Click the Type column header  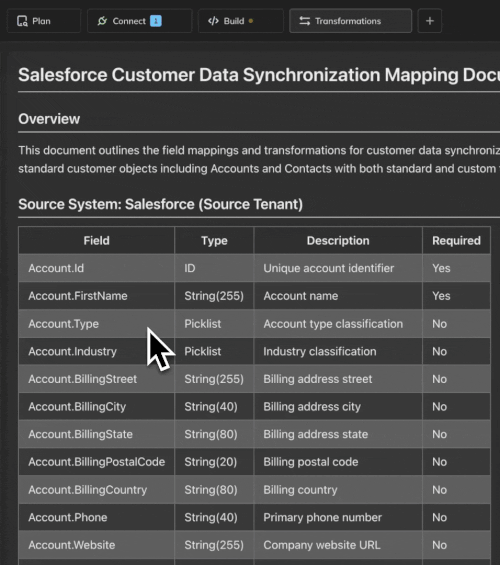click(214, 241)
